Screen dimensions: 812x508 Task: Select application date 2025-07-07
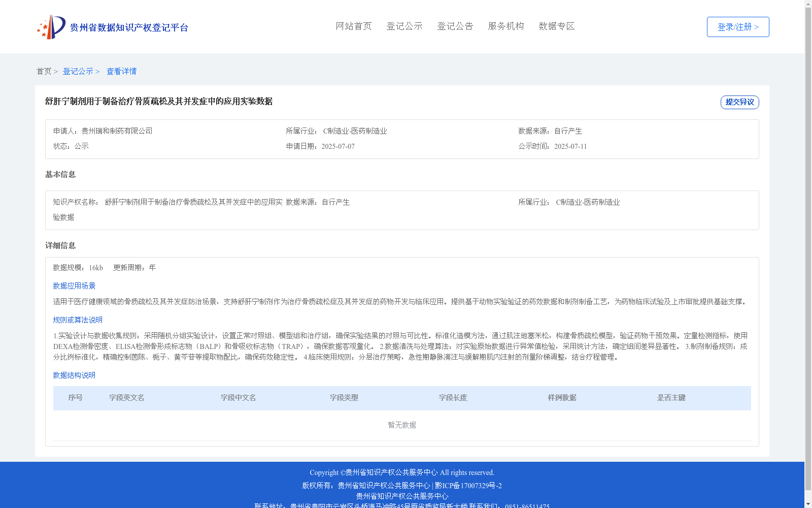pyautogui.click(x=338, y=146)
